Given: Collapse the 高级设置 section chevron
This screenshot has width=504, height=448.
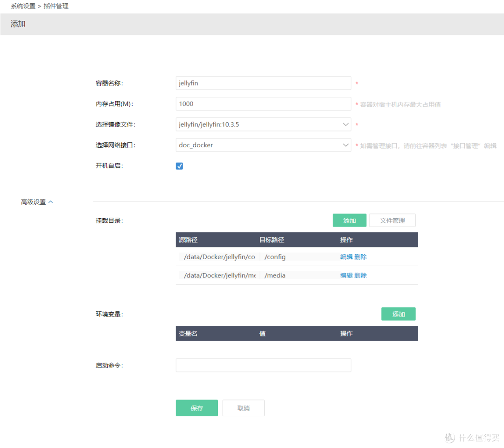Looking at the screenshot, I should tap(51, 201).
